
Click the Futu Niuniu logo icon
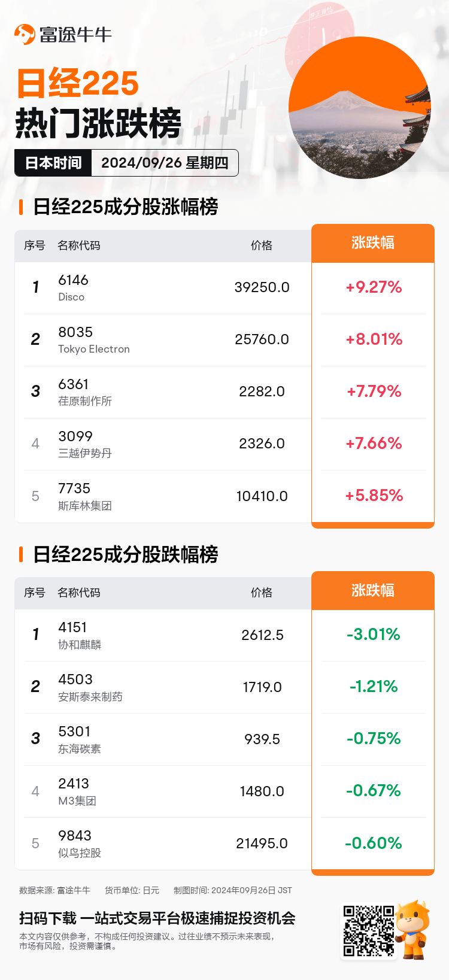click(x=25, y=34)
